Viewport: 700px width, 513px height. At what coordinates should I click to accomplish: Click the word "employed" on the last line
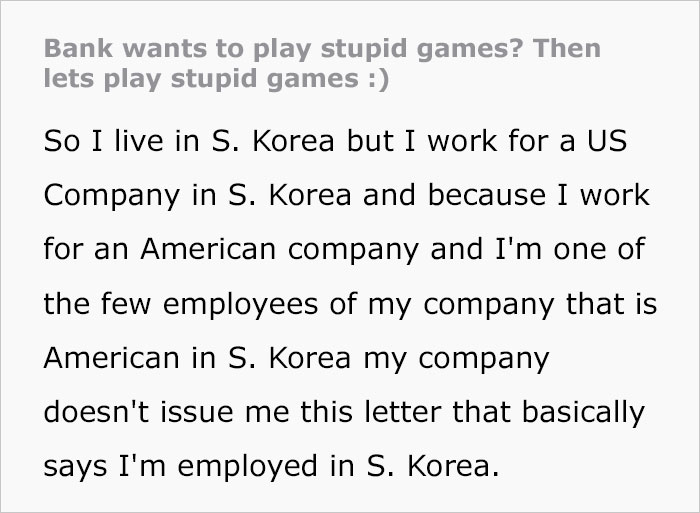click(x=256, y=464)
